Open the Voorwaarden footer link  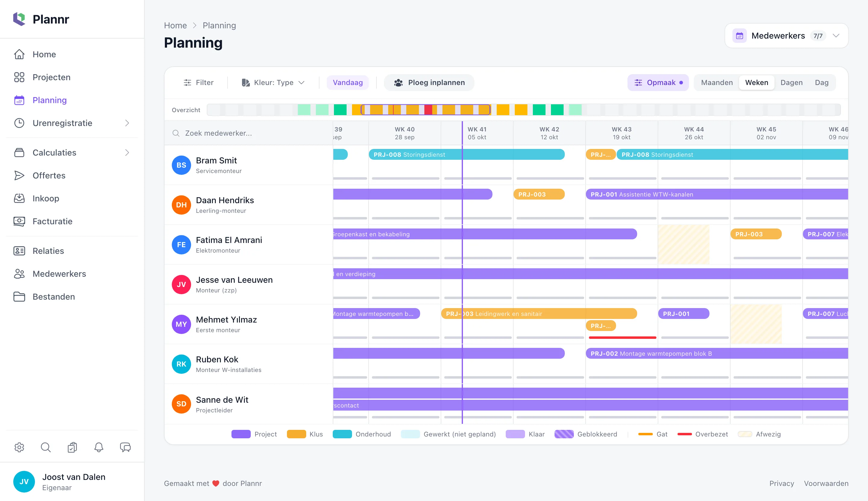(x=826, y=483)
